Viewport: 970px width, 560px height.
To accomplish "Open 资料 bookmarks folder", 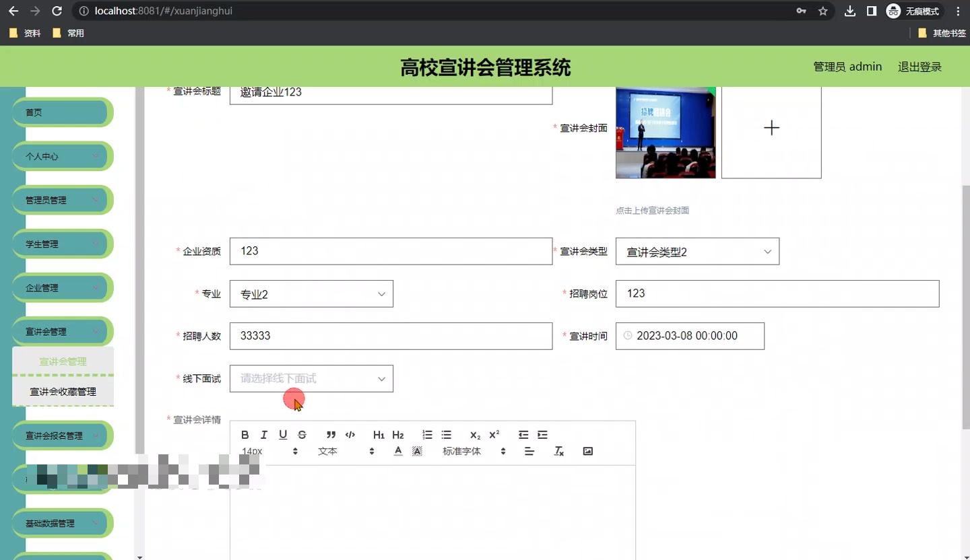I will coord(25,33).
